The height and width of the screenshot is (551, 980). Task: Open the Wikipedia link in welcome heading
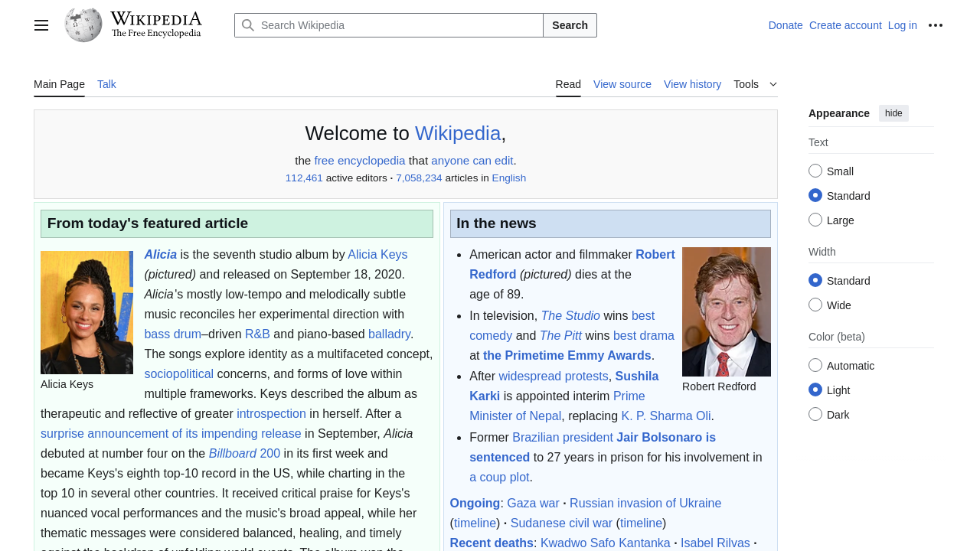click(x=458, y=133)
